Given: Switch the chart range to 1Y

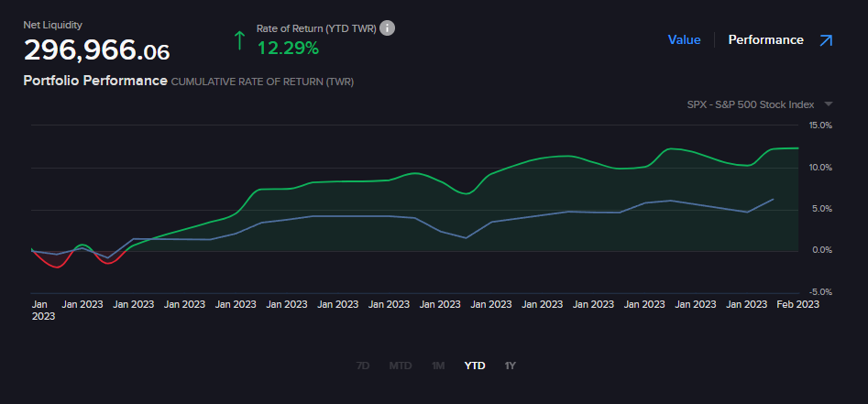Looking at the screenshot, I should pos(511,366).
